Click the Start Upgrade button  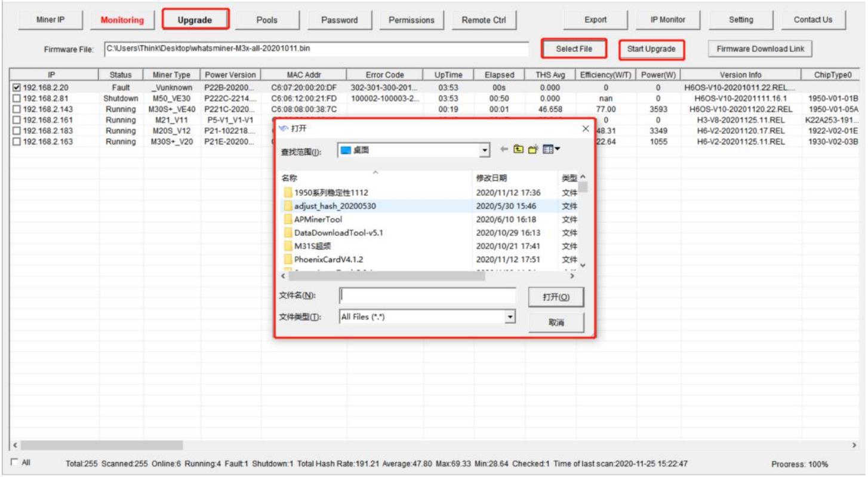tap(651, 49)
